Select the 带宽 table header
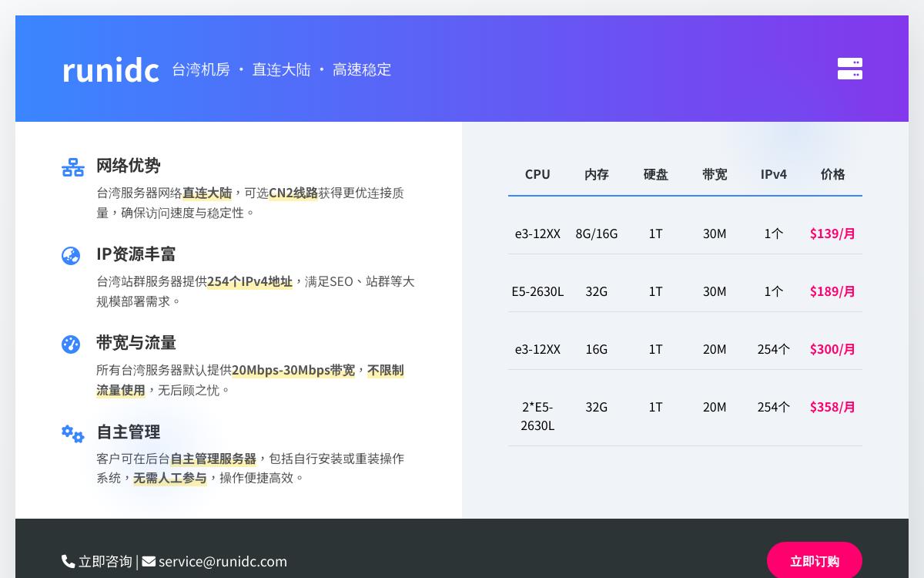Screen dimensions: 924x578 point(715,174)
